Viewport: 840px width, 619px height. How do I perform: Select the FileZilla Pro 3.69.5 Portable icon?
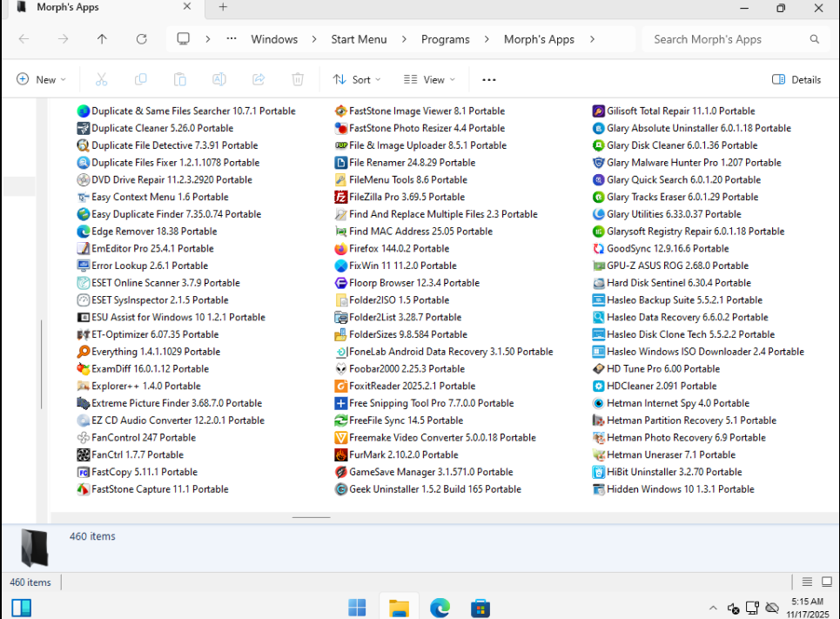[x=341, y=197]
